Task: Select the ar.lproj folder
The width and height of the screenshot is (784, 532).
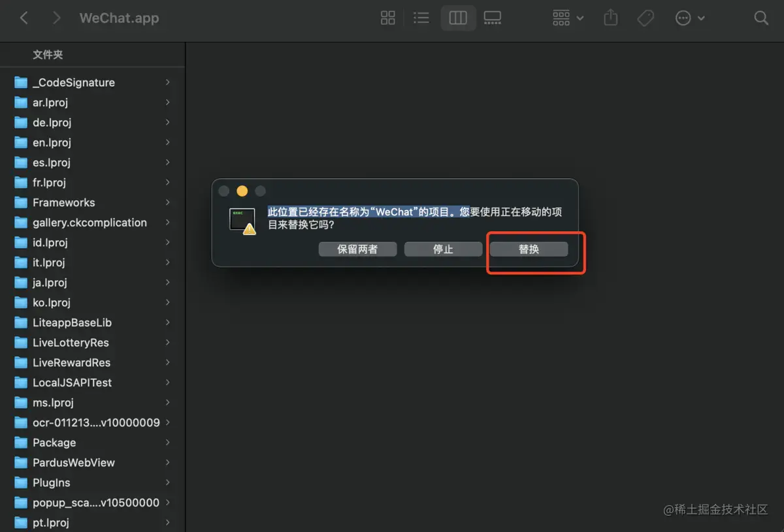Action: pyautogui.click(x=93, y=102)
